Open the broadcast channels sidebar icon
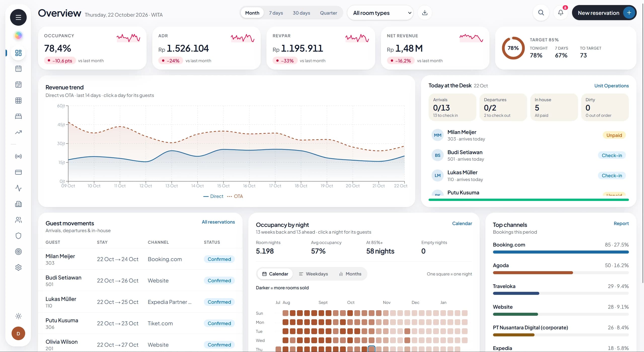This screenshot has width=644, height=352. 18,156
